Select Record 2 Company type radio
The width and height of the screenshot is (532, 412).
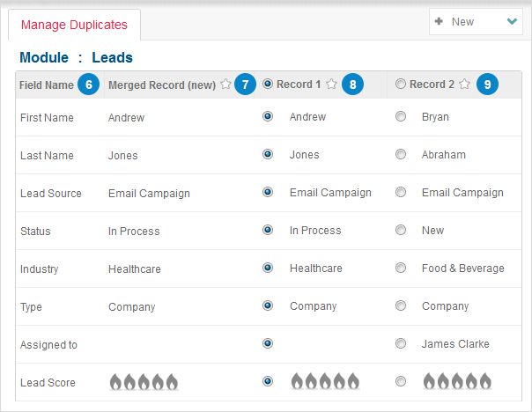[401, 305]
